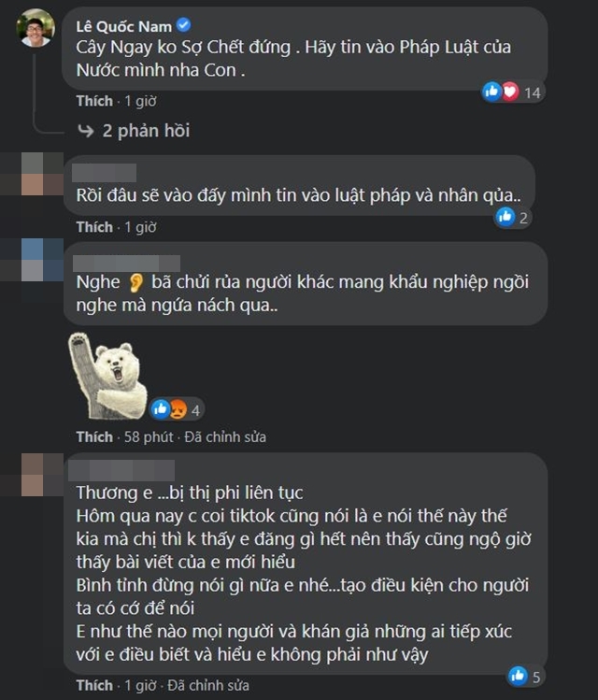The image size is (598, 700).
Task: Click the ear emoji in the 'Nghe' comment
Action: pos(136,282)
